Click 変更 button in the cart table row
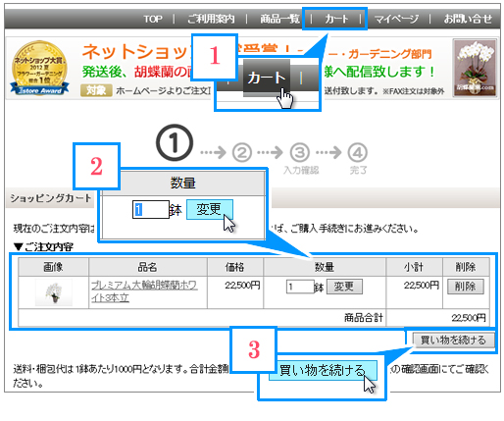Screen dimensions: 504x421 pyautogui.click(x=344, y=287)
